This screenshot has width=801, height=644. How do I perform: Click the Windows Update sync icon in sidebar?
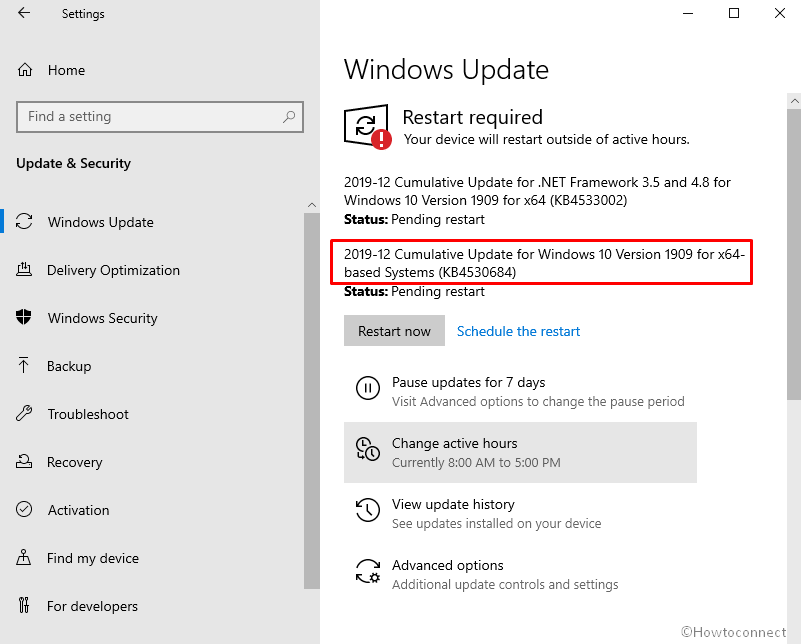(x=24, y=221)
